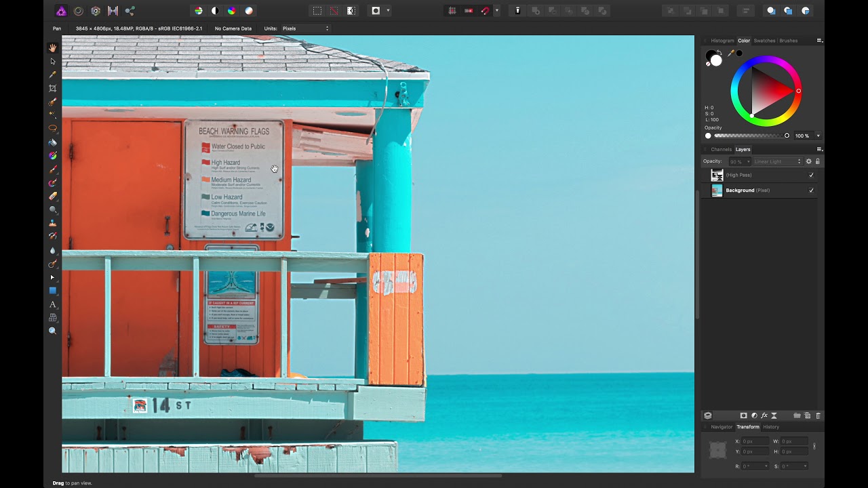Toggle the layer lock icon
868x488 pixels.
coord(817,161)
